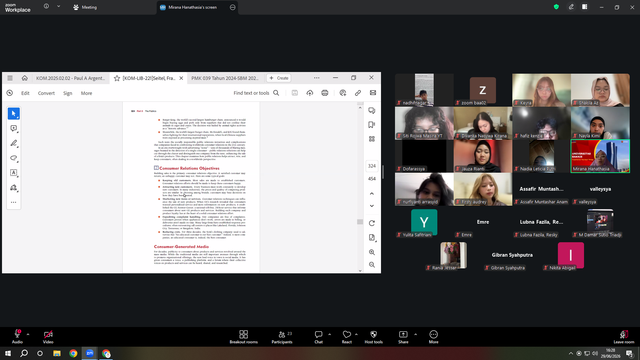640x360 pixels.
Task: Click the cloud upload icon in Acrobat
Action: click(x=310, y=93)
